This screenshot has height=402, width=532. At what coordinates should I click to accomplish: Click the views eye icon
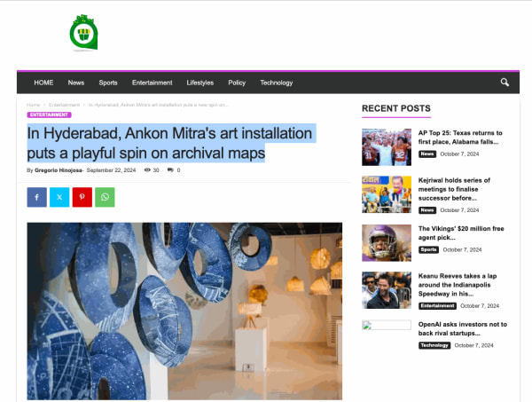[147, 169]
